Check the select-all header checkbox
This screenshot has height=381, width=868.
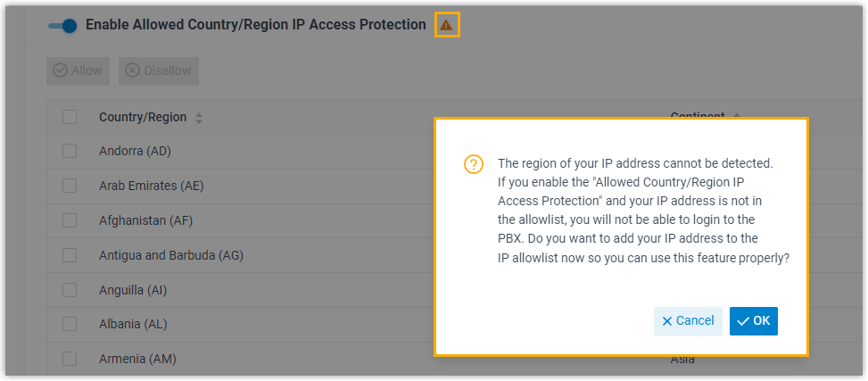[x=70, y=117]
